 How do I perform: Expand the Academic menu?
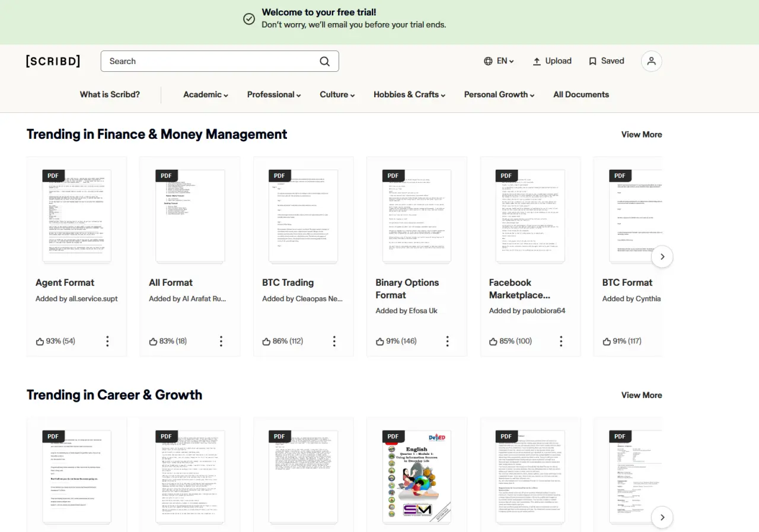pyautogui.click(x=206, y=94)
